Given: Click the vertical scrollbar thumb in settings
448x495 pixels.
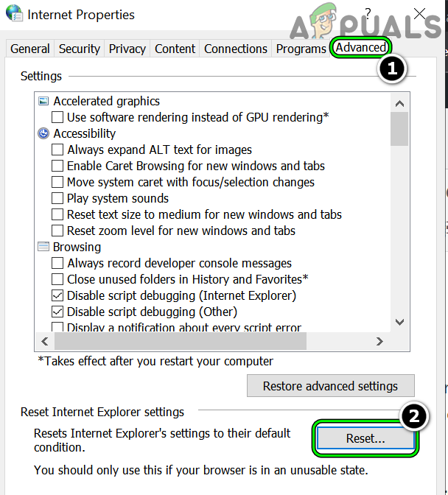Looking at the screenshot, I should pyautogui.click(x=399, y=129).
